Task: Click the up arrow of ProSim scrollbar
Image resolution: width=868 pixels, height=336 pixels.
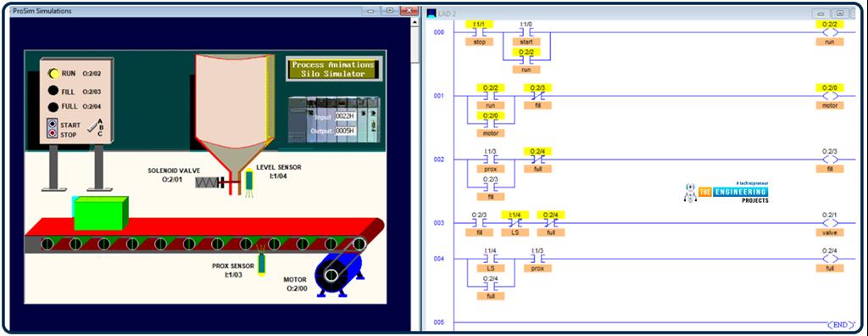Action: point(415,21)
